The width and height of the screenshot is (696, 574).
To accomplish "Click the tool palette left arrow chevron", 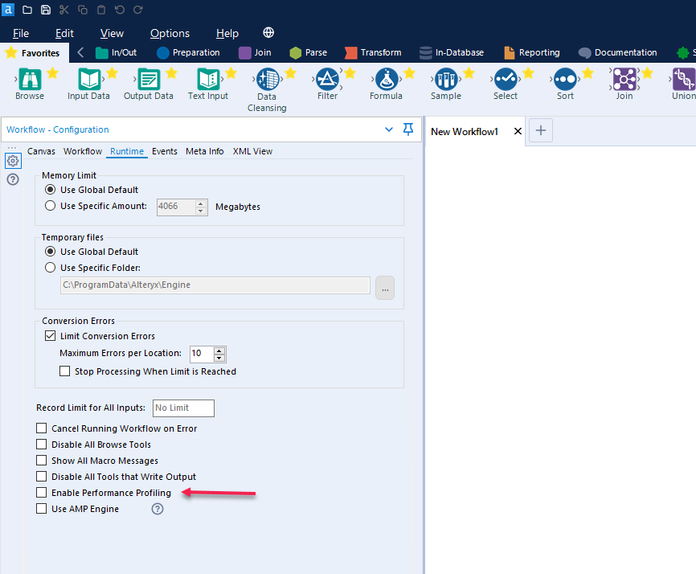I will click(80, 52).
